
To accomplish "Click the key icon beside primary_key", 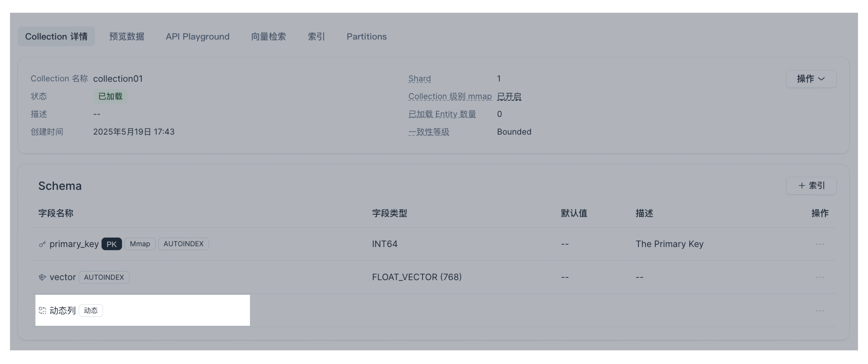I will 42,244.
